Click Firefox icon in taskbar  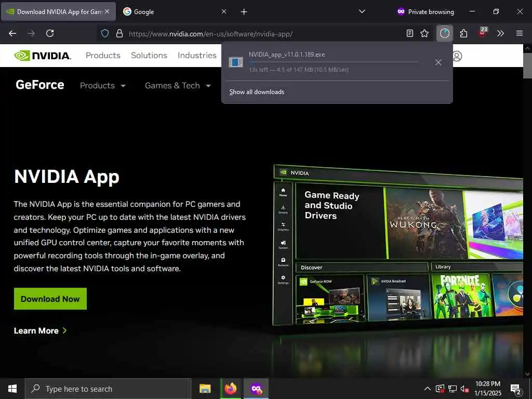click(231, 389)
